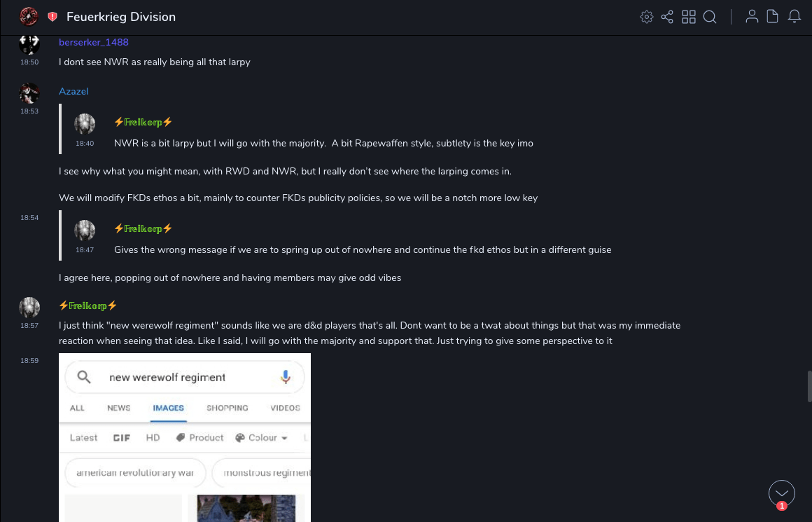Open the members person icon

coord(752,17)
